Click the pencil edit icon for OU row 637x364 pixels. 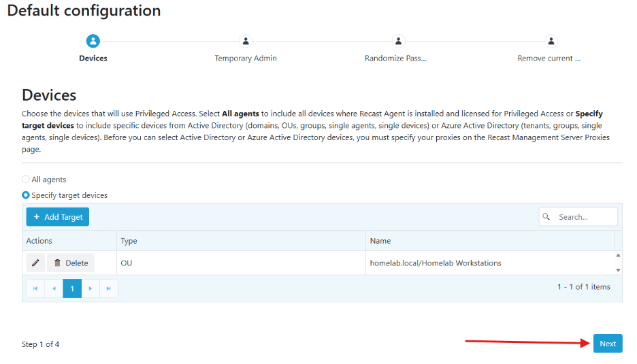(35, 263)
